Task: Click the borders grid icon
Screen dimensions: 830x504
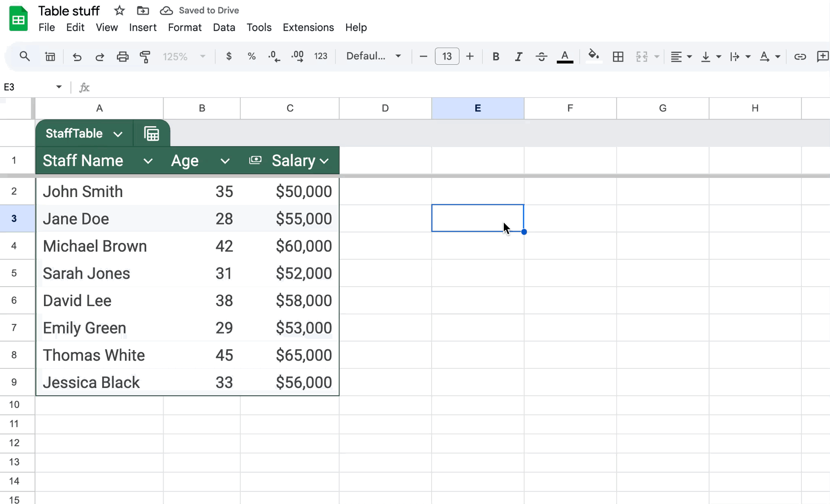Action: 618,56
